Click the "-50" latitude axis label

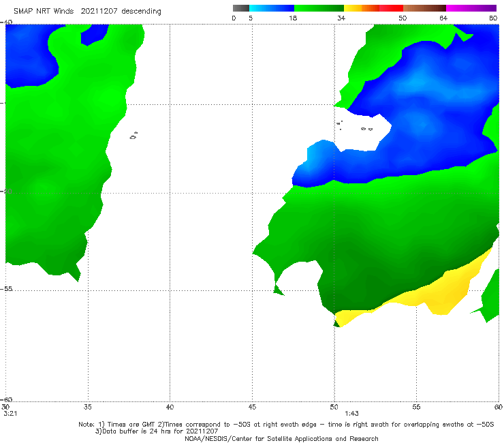pyautogui.click(x=7, y=192)
